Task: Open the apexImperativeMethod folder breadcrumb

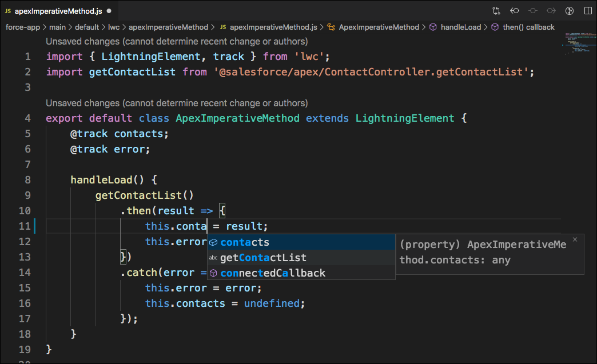Action: 168,27
